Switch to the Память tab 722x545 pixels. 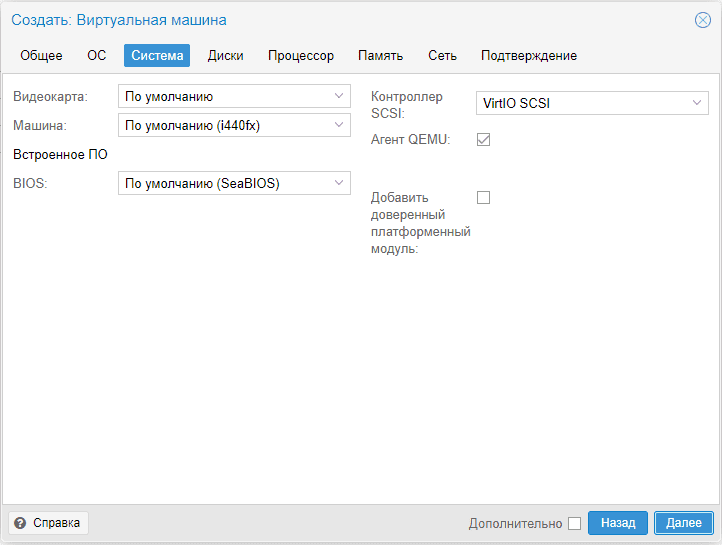click(x=380, y=56)
